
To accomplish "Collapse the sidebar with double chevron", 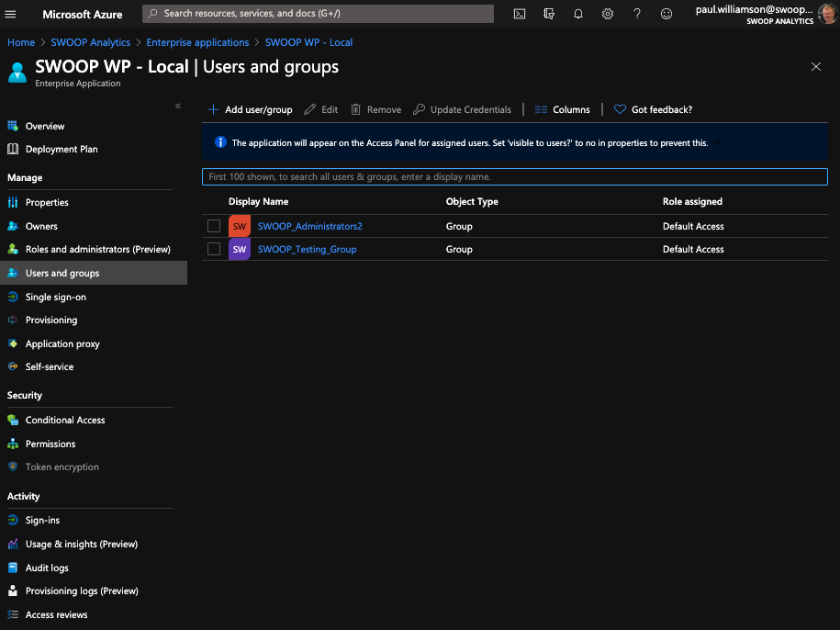I will click(x=178, y=107).
